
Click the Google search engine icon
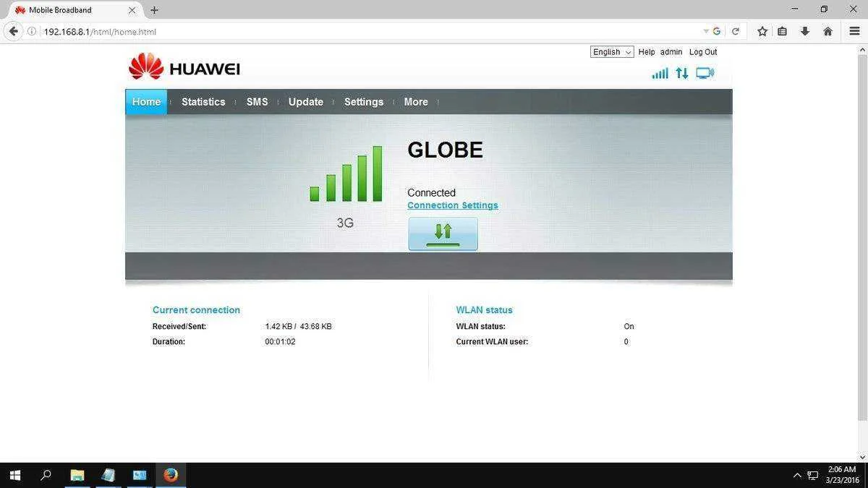[717, 31]
